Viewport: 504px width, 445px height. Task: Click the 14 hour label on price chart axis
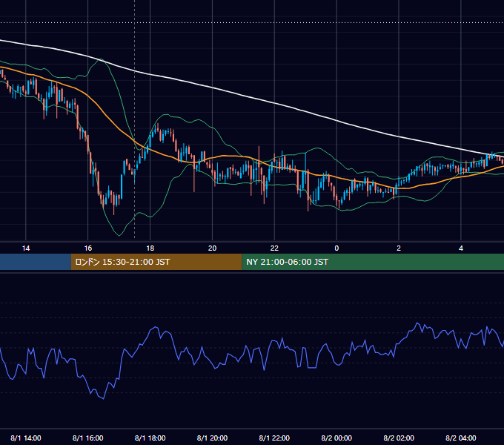point(26,248)
